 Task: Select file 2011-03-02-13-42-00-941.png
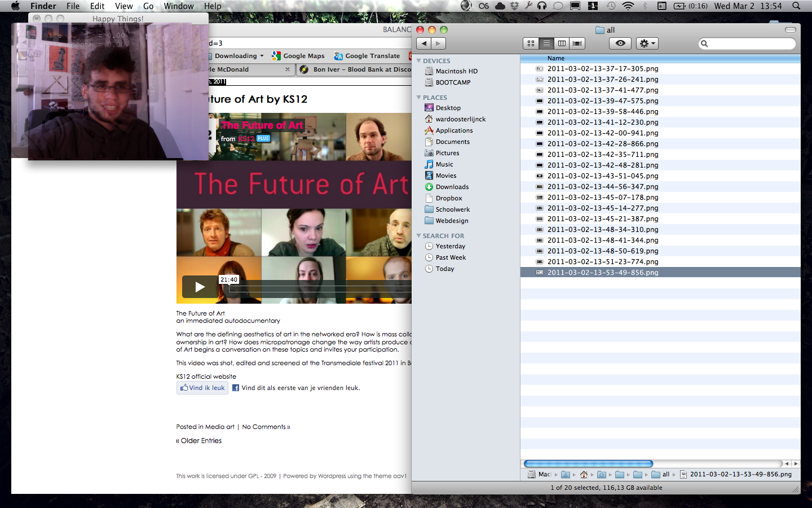click(603, 133)
